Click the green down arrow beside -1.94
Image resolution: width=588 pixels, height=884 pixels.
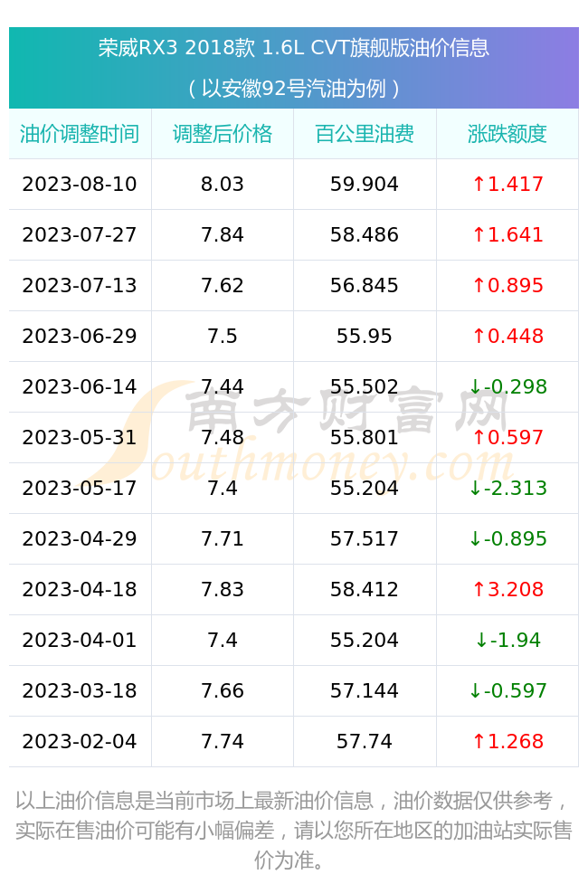[481, 640]
